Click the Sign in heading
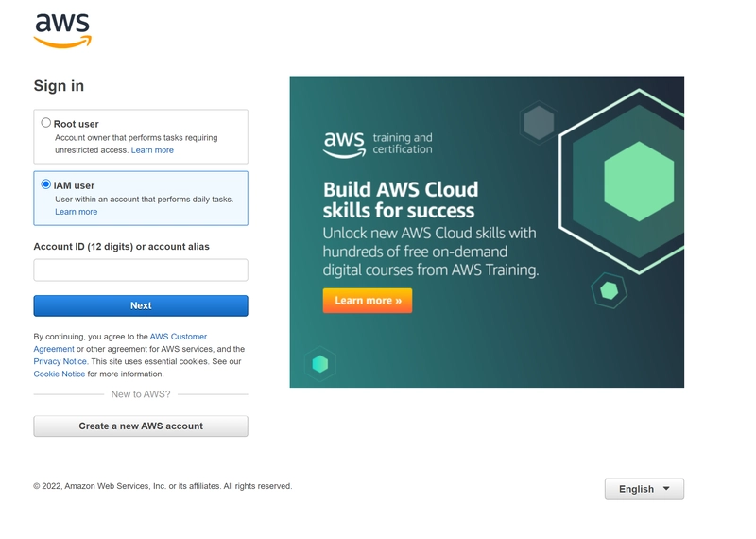Screen dimensions: 756x539 (59, 86)
